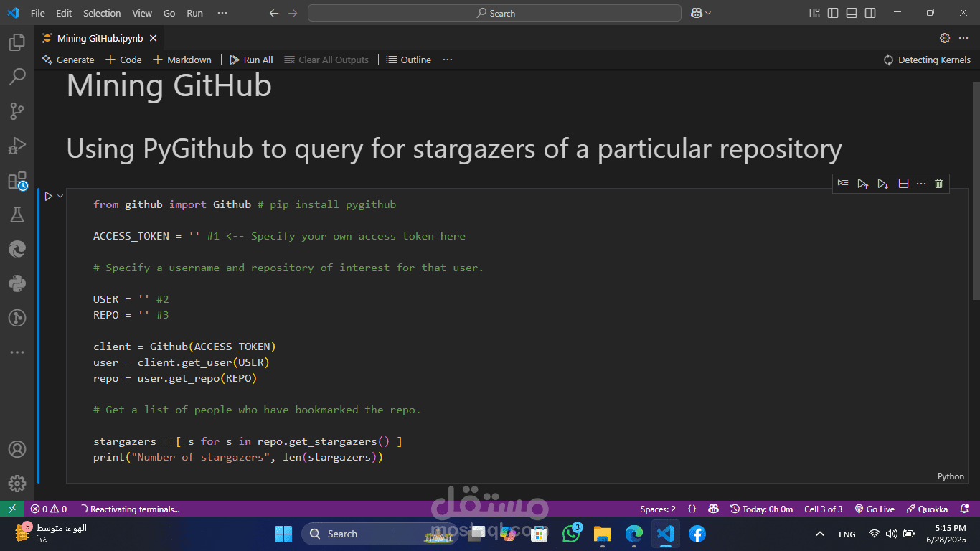Change cell language mode Python
Viewport: 980px width, 551px height.
pos(951,476)
